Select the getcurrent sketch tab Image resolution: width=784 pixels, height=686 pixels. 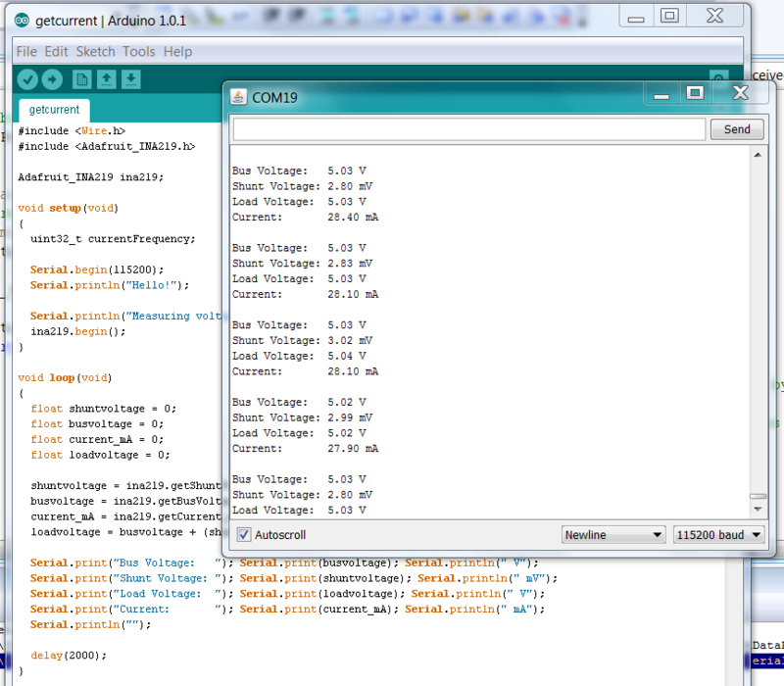(54, 110)
